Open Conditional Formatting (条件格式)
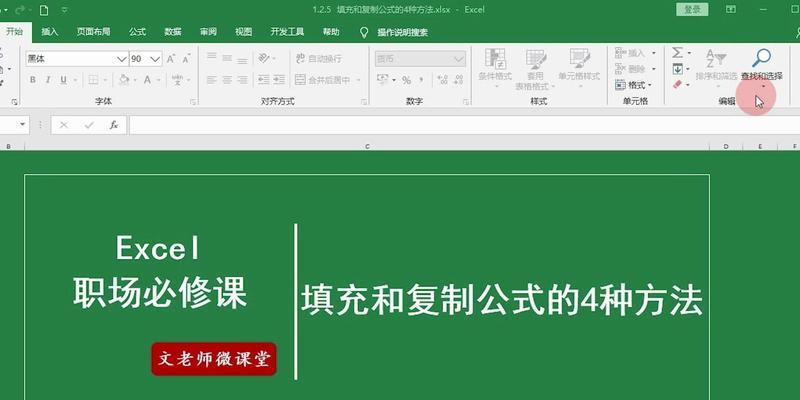This screenshot has height=400, width=800. click(495, 68)
